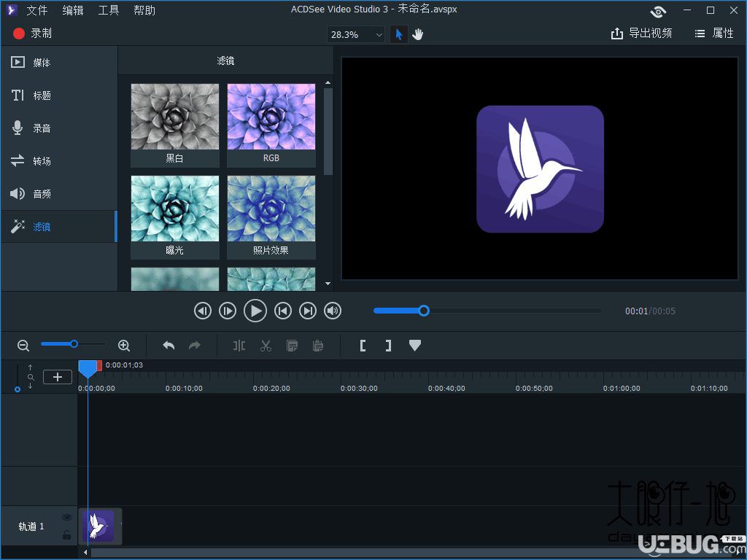Click the ACDSee app logo icon
Image resolution: width=747 pixels, height=560 pixels.
click(12, 9)
